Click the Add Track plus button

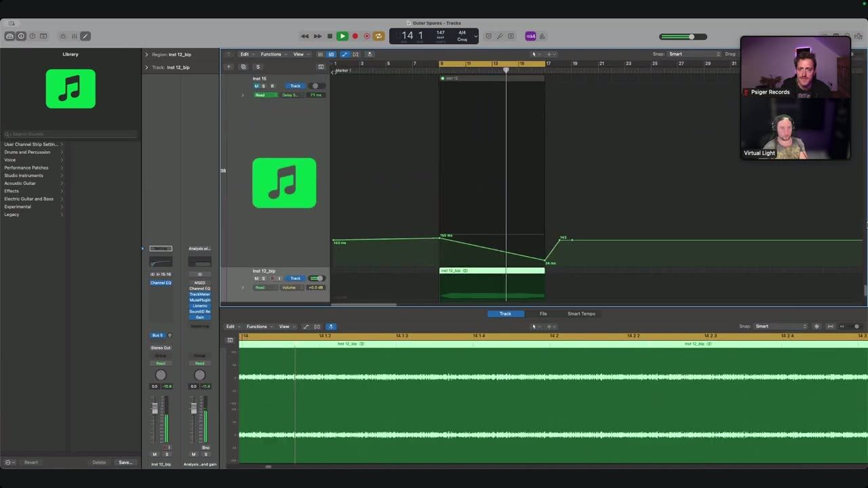pos(229,66)
